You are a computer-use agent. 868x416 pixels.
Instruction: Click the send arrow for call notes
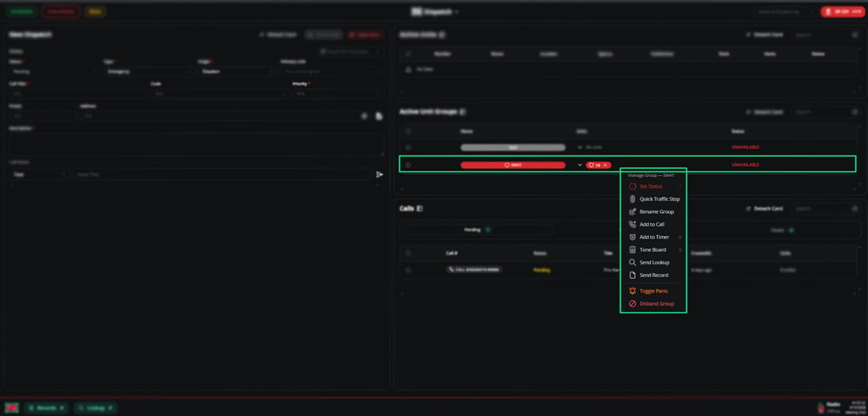point(380,174)
